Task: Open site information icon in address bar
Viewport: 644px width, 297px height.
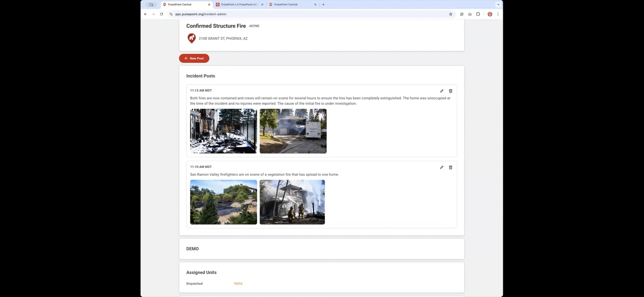Action: coord(171,14)
